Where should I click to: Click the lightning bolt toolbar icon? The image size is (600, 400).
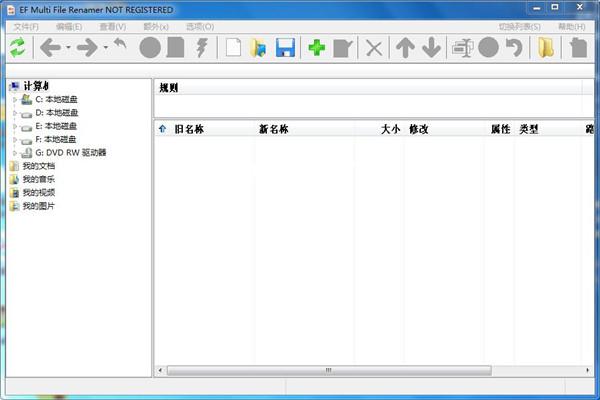tap(202, 47)
